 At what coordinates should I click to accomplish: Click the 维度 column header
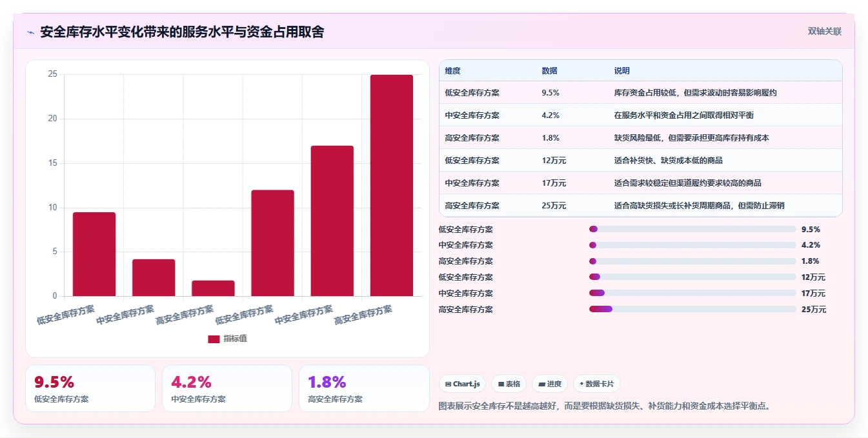coord(453,71)
